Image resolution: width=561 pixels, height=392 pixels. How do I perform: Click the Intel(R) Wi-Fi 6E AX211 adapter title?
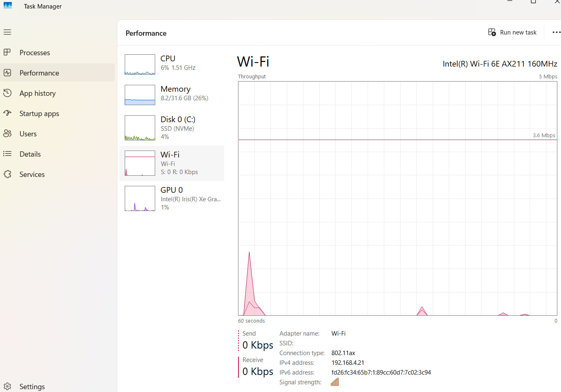500,64
